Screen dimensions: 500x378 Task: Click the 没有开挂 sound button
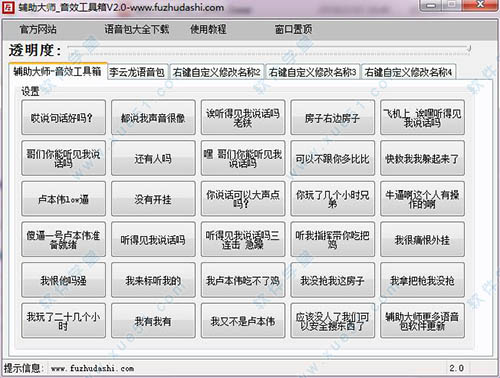[153, 199]
